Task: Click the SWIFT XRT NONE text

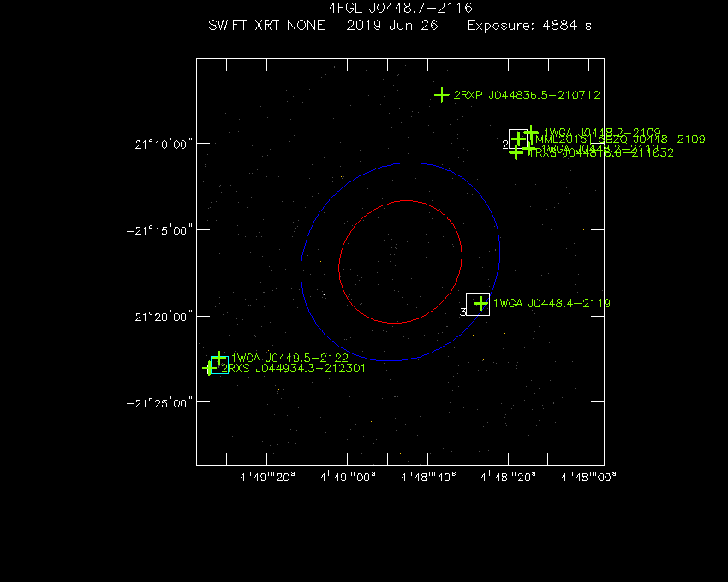Action: (266, 26)
